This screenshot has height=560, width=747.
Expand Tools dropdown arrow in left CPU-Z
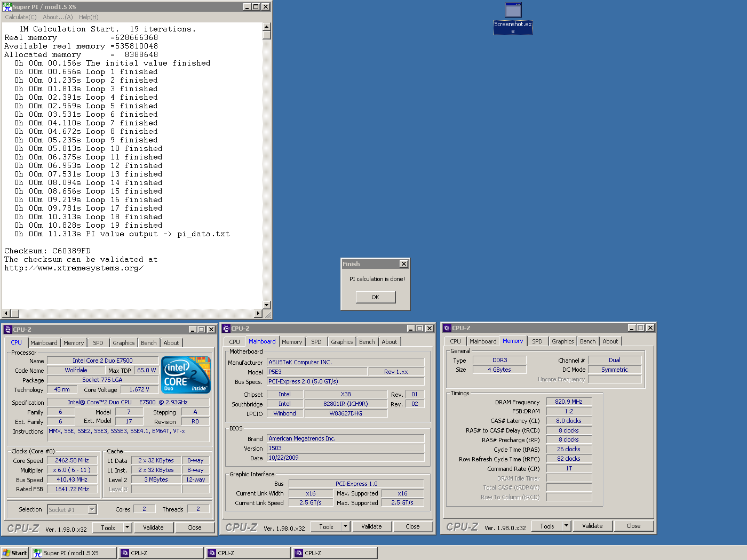pyautogui.click(x=128, y=527)
